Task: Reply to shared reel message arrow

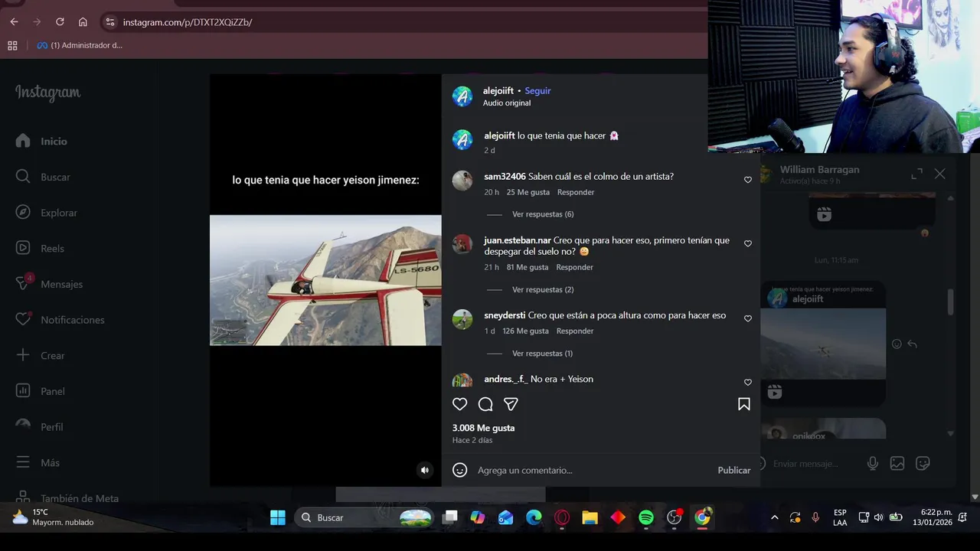Action: (x=912, y=344)
